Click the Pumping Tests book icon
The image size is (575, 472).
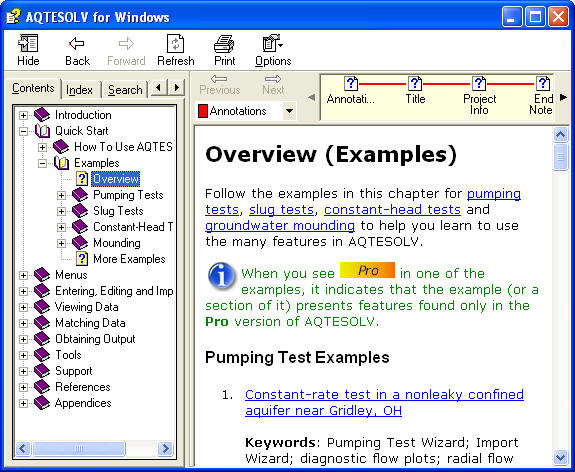click(x=80, y=195)
